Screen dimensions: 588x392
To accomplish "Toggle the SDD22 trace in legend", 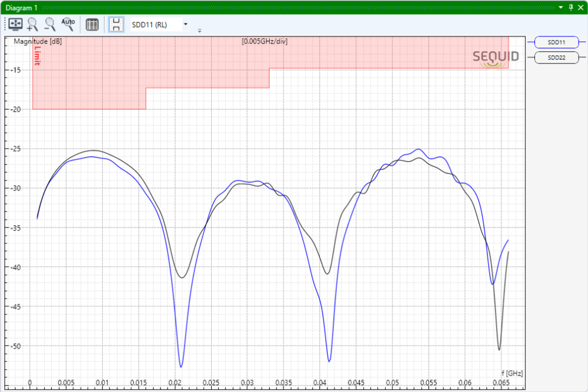I will 556,58.
